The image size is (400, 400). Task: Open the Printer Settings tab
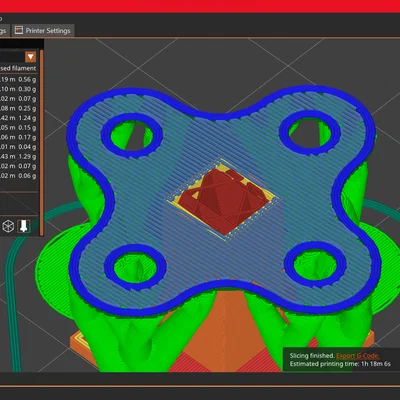click(x=43, y=31)
